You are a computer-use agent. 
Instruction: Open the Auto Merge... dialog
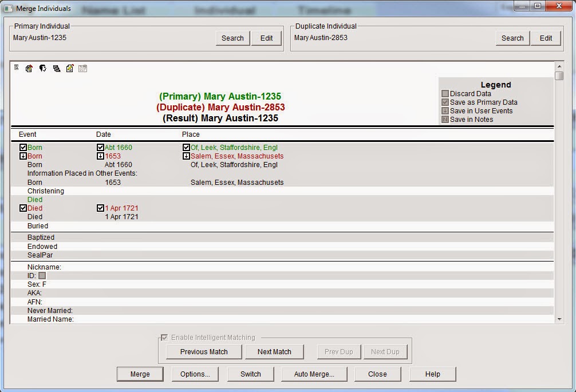click(x=314, y=374)
